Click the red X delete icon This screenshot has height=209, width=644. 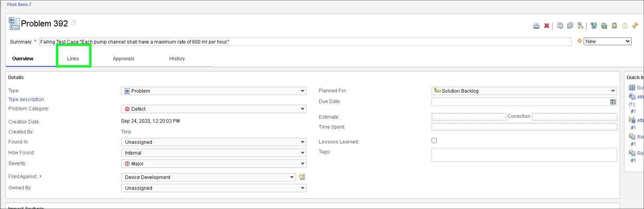[x=547, y=26]
